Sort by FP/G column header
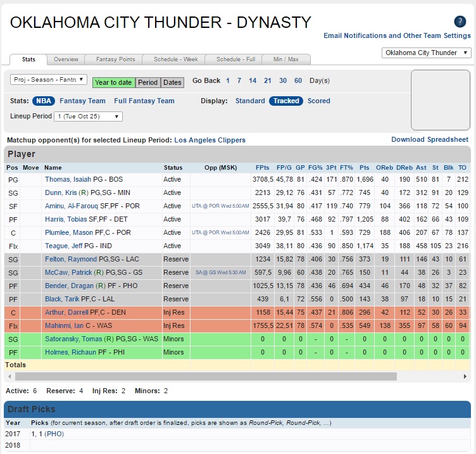 [x=284, y=168]
